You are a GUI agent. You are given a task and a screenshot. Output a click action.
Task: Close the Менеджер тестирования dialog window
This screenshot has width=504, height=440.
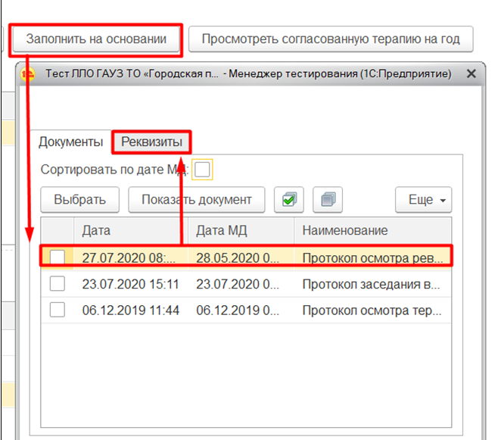(x=471, y=74)
